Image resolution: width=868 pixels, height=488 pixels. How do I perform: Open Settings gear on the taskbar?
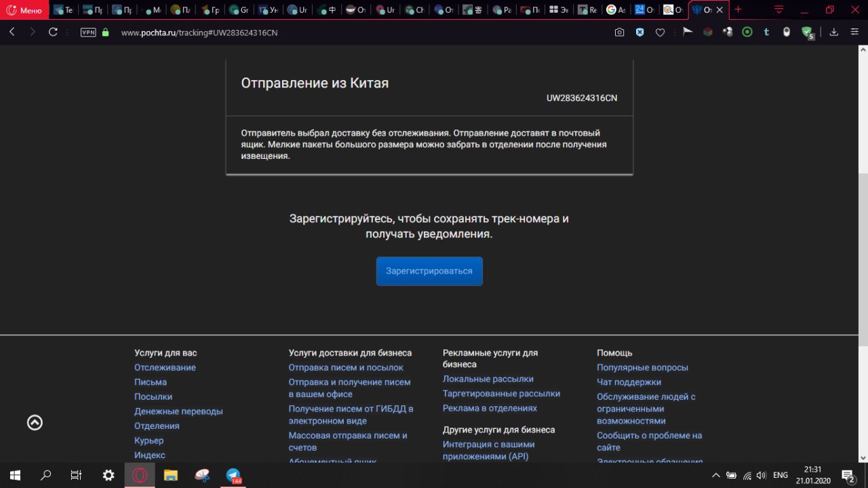coord(108,475)
